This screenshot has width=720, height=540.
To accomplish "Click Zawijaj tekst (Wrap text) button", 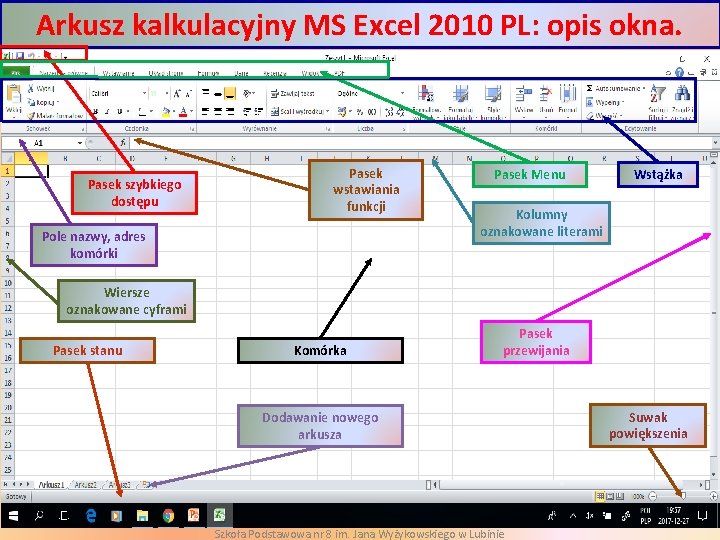I will point(292,93).
